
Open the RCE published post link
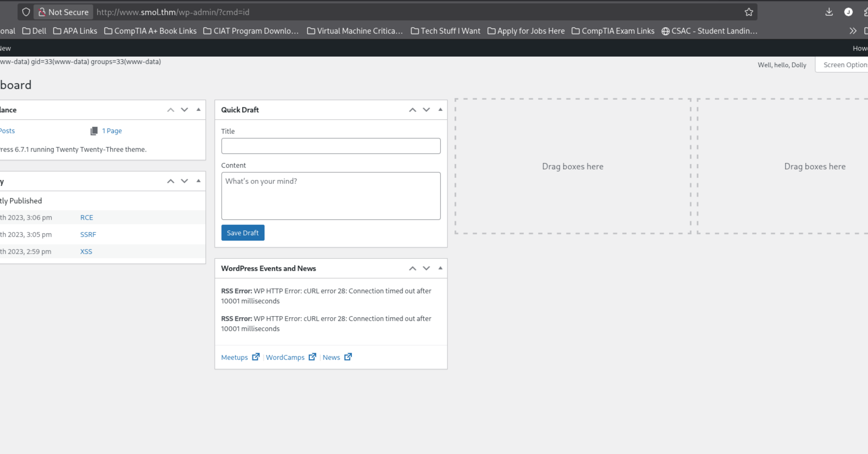pos(87,217)
